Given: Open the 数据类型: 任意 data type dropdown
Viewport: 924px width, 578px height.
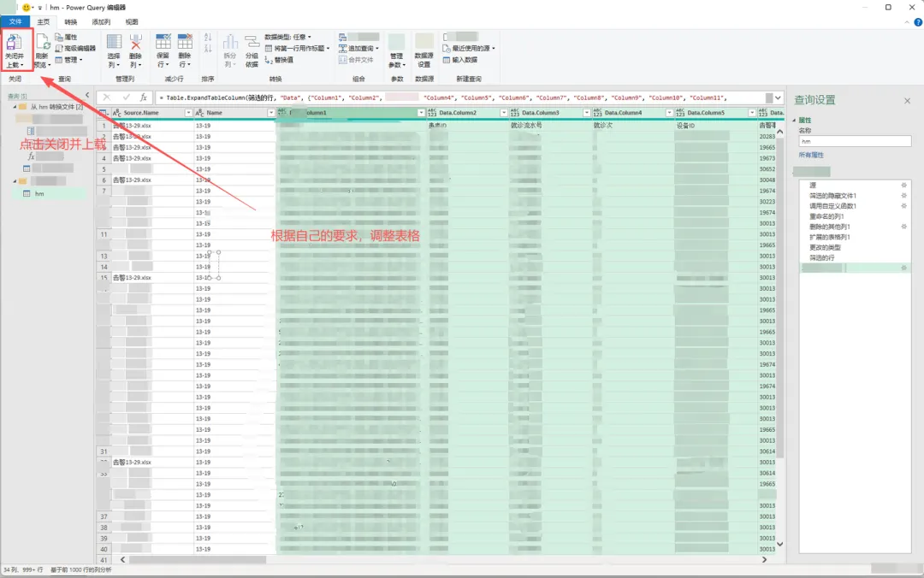Looking at the screenshot, I should (287, 37).
